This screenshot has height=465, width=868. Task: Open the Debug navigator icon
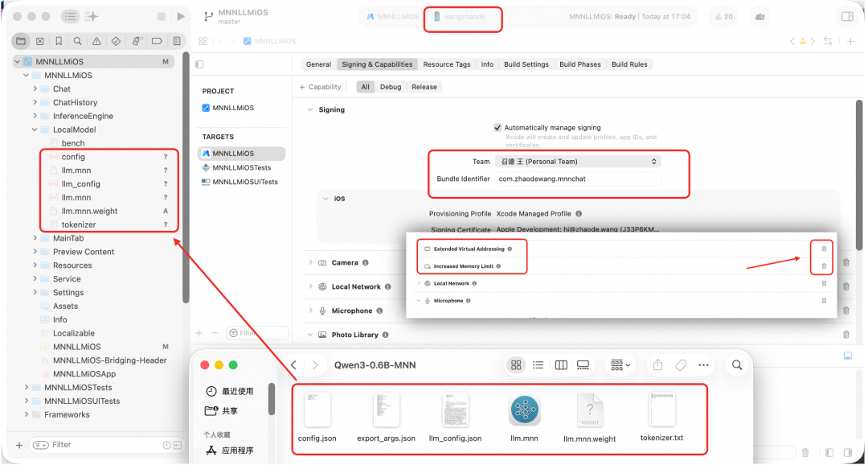[136, 41]
